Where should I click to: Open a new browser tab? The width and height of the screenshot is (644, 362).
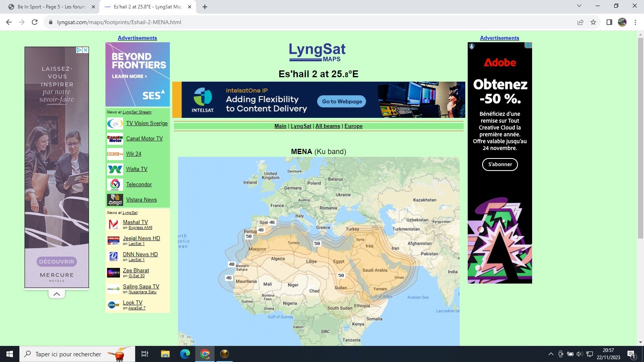tap(204, 7)
